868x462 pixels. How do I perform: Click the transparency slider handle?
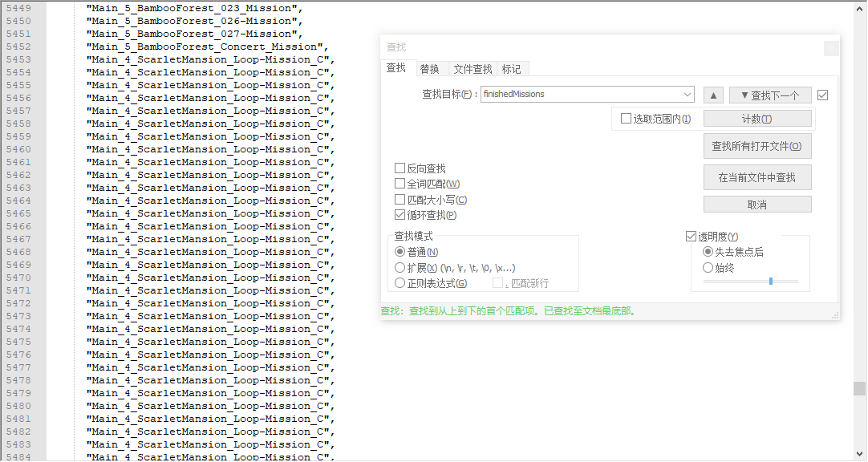(x=771, y=281)
